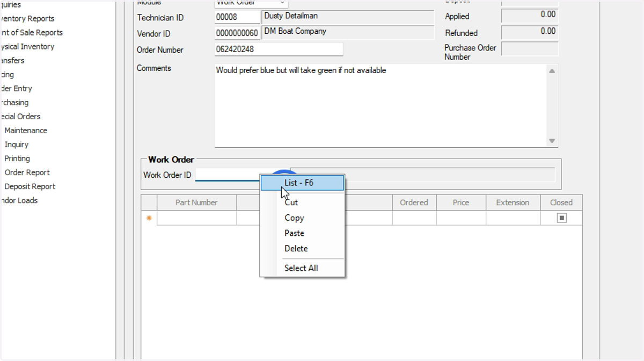The height and width of the screenshot is (361, 644).
Task: Click the Extension column header
Action: point(513,203)
